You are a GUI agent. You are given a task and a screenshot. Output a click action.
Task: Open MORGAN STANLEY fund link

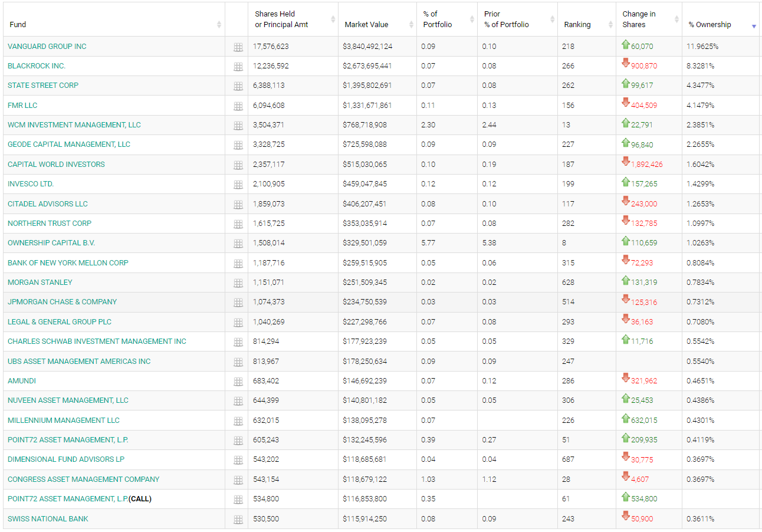pyautogui.click(x=40, y=283)
